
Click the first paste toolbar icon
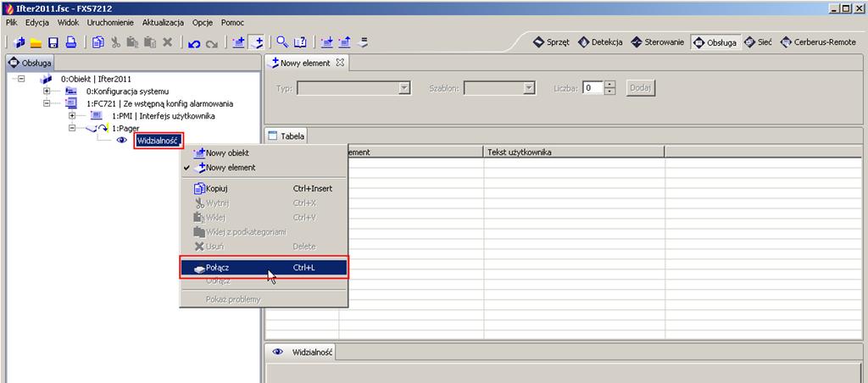[132, 42]
